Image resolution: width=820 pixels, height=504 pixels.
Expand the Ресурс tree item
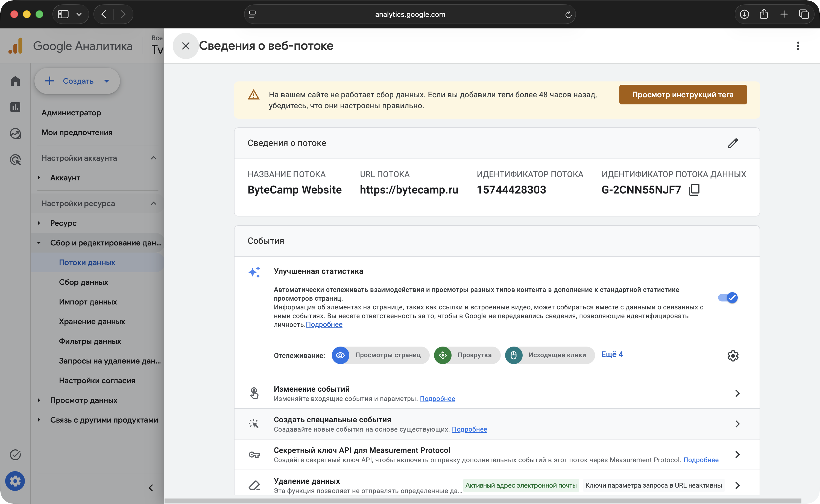39,223
